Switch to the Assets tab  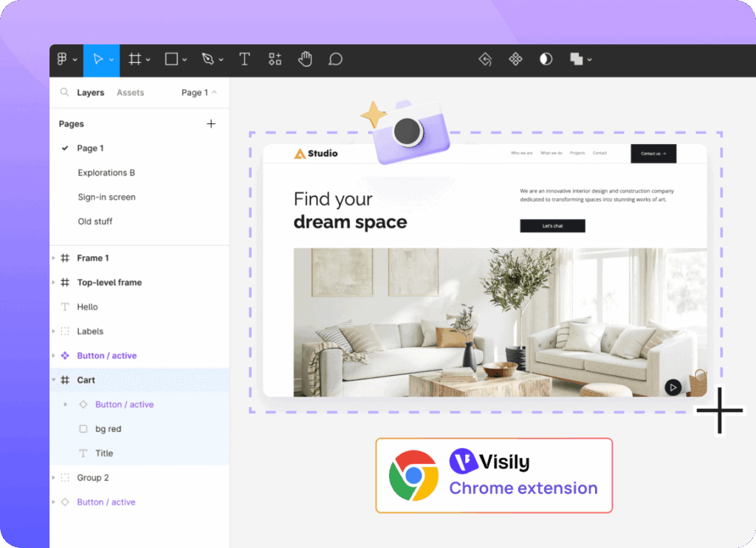pyautogui.click(x=130, y=92)
